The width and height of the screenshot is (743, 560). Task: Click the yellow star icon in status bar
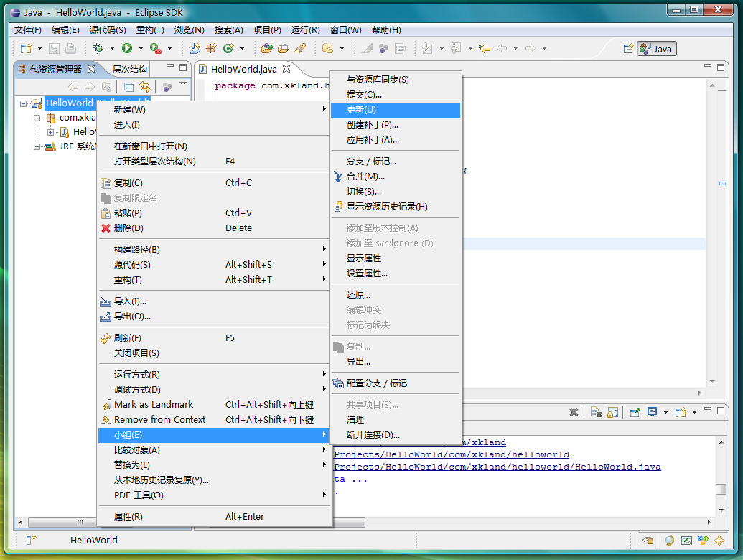(x=719, y=540)
